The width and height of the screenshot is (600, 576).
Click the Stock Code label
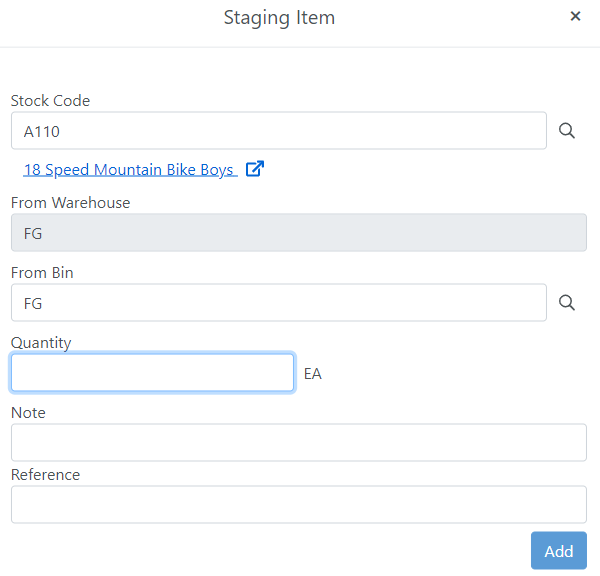[x=50, y=101]
